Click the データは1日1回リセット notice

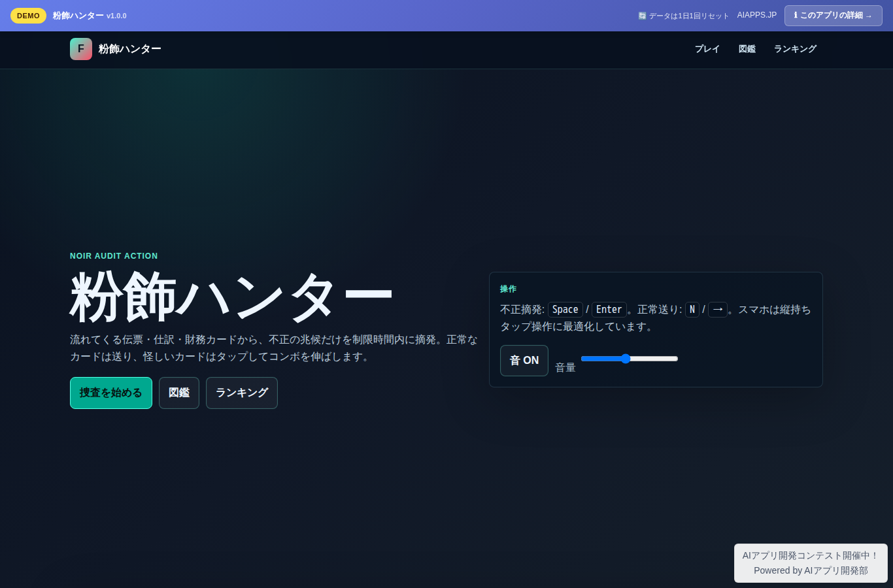tap(683, 16)
